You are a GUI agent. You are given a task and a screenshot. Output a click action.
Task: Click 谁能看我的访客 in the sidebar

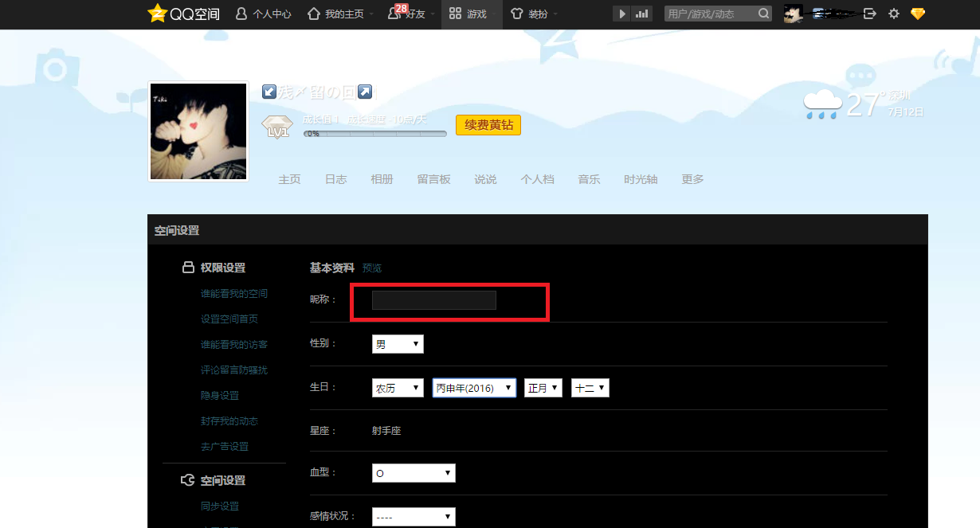click(234, 345)
